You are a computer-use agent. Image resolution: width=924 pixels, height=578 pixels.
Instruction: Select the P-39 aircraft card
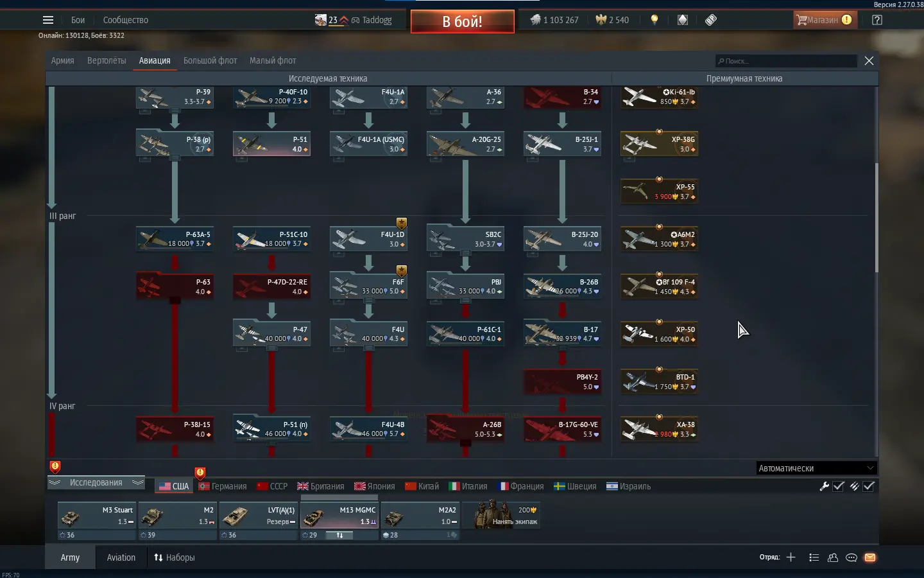(x=175, y=97)
